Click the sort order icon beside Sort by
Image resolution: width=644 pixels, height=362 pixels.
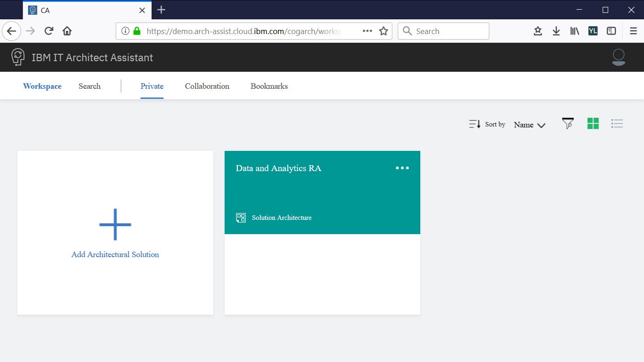475,124
